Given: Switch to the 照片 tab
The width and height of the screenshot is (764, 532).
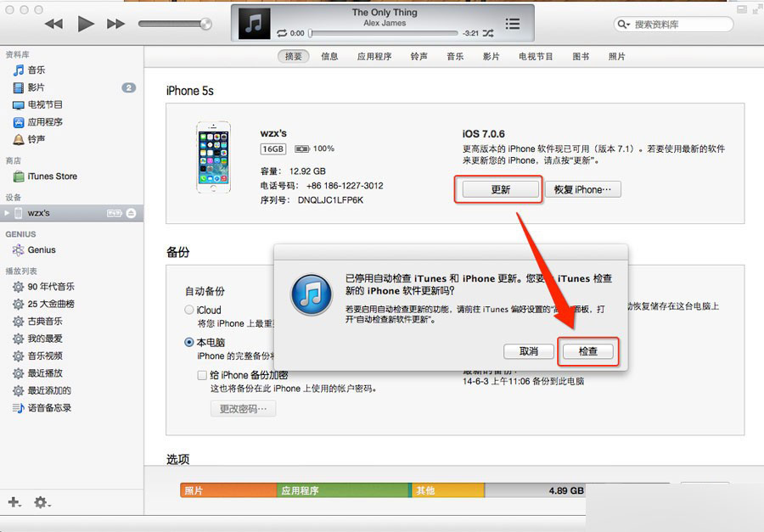Looking at the screenshot, I should coord(617,57).
